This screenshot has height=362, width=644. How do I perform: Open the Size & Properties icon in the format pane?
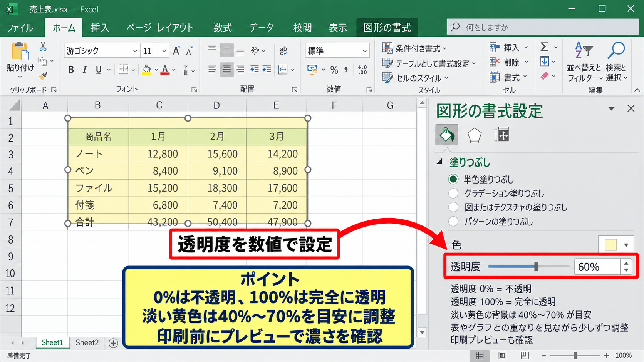coord(502,135)
